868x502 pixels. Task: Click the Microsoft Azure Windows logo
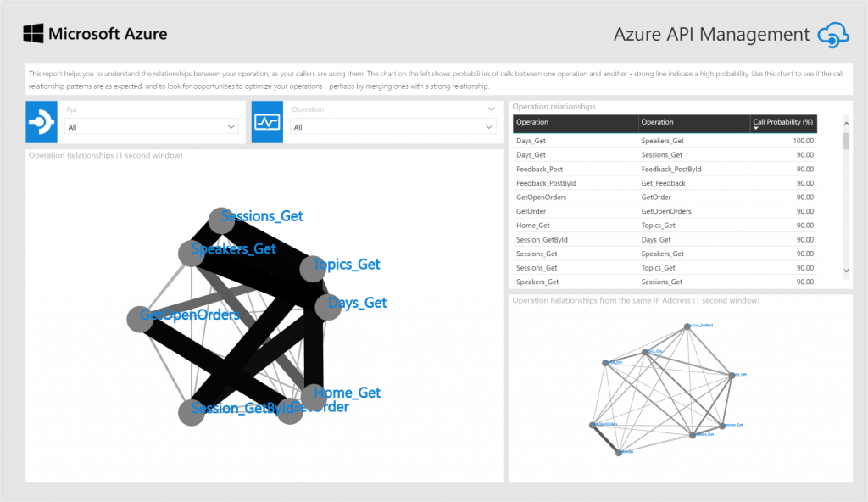[x=33, y=33]
